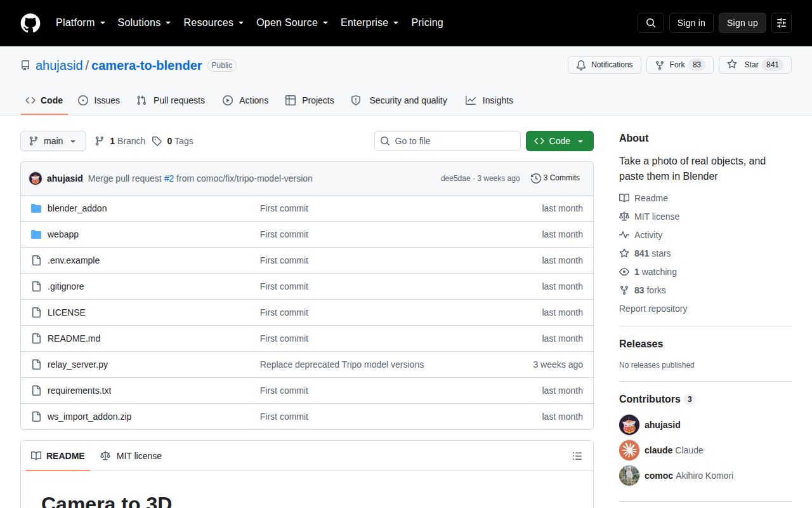Click the ahujasid contributor avatar
The height and width of the screenshot is (508, 812).
point(629,425)
